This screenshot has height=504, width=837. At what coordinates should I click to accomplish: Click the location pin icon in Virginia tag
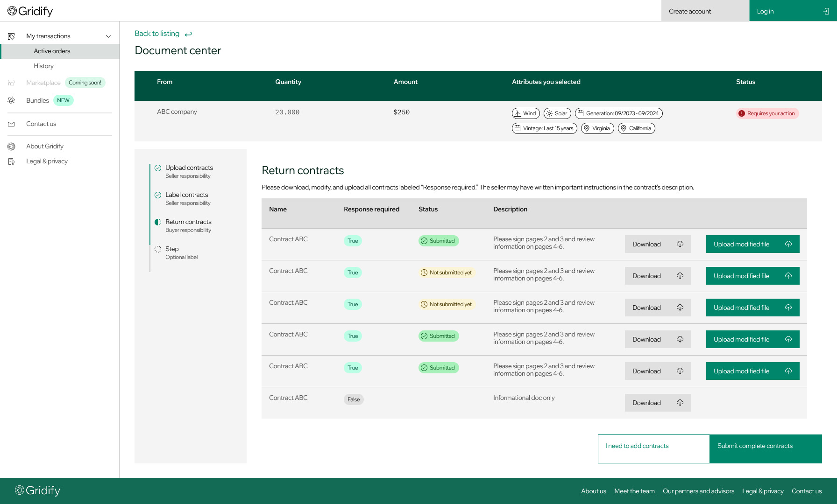pos(587,128)
